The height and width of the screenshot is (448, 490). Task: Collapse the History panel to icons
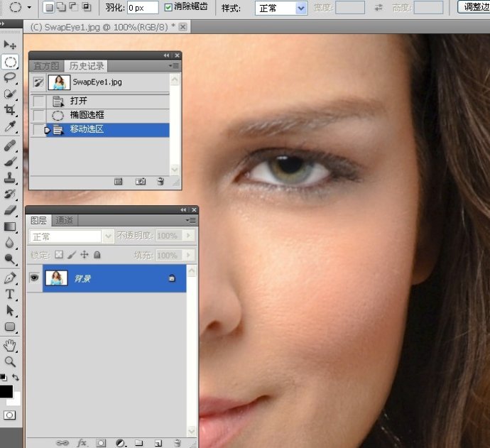166,55
